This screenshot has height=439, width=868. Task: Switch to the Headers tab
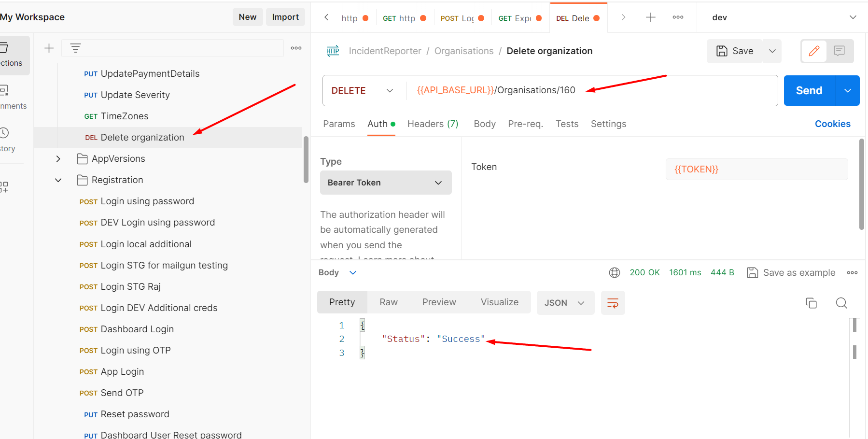click(433, 124)
